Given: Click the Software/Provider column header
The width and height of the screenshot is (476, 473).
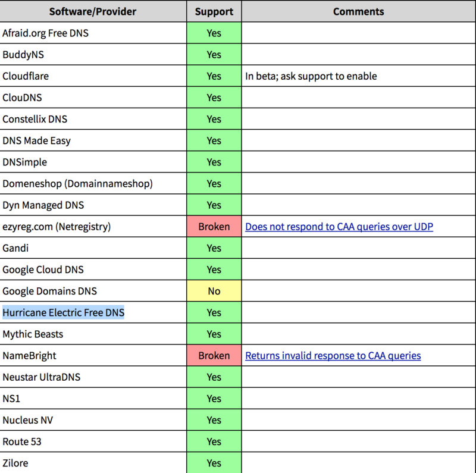Looking at the screenshot, I should click(93, 12).
